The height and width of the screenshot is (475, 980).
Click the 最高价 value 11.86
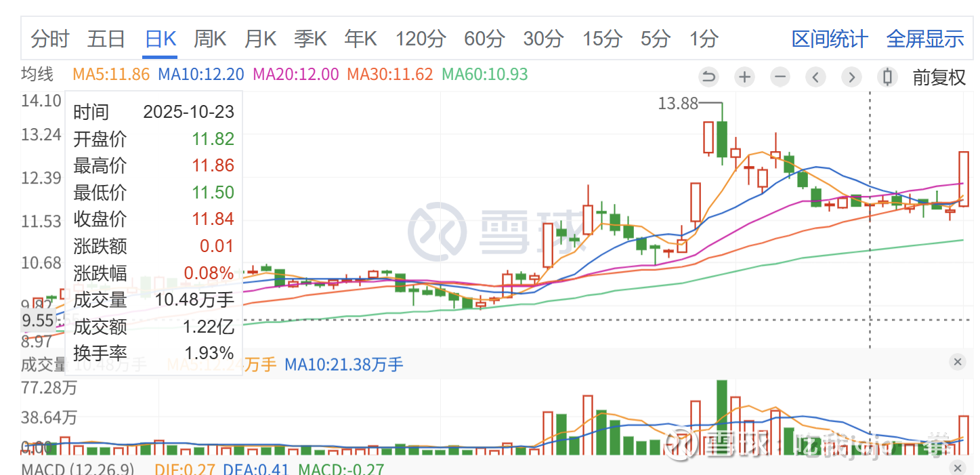pyautogui.click(x=213, y=165)
